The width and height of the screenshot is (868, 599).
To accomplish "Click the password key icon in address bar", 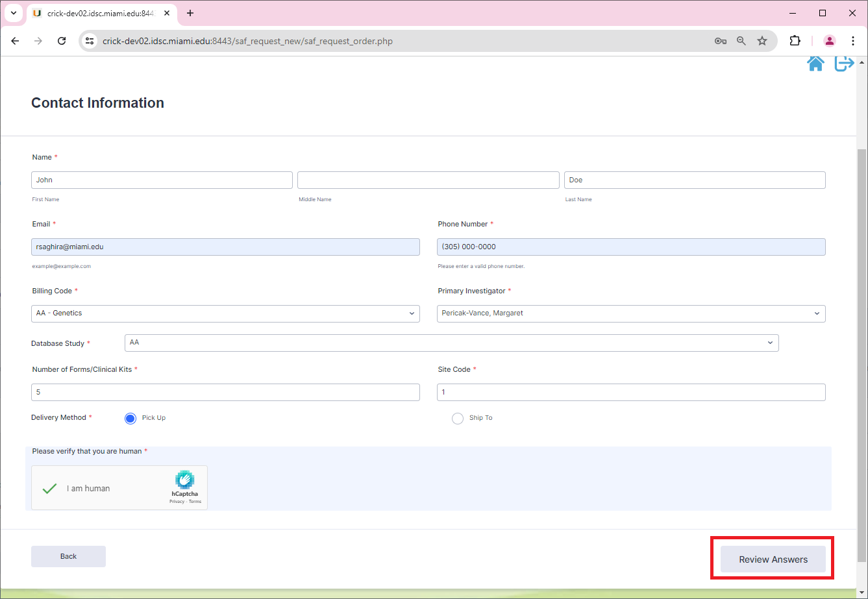I will click(x=720, y=41).
